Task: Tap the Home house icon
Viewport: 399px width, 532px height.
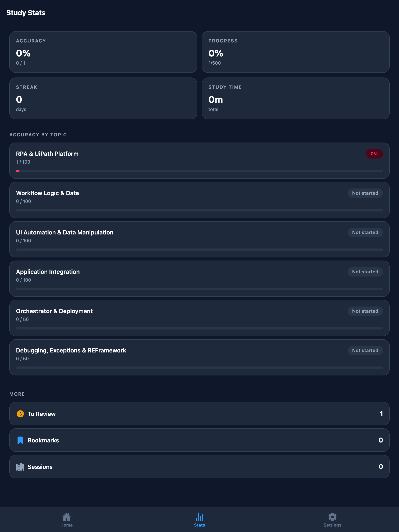Action: 66,517
